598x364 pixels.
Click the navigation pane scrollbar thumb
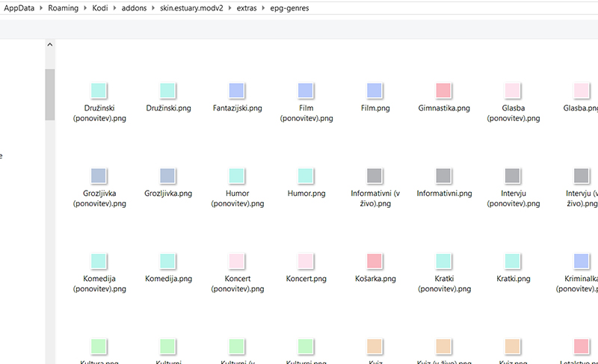click(x=50, y=94)
